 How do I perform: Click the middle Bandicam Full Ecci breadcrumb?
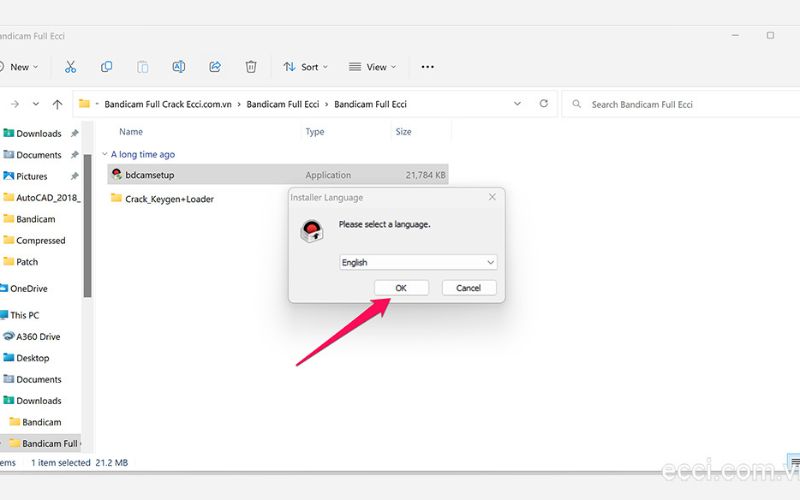[283, 104]
